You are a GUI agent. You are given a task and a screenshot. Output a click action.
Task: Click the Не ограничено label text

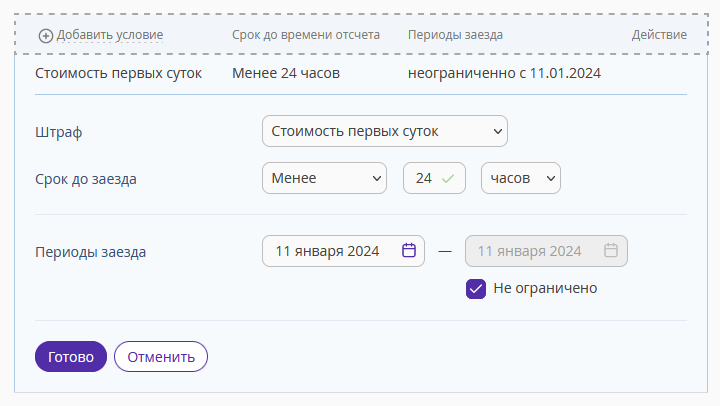545,288
